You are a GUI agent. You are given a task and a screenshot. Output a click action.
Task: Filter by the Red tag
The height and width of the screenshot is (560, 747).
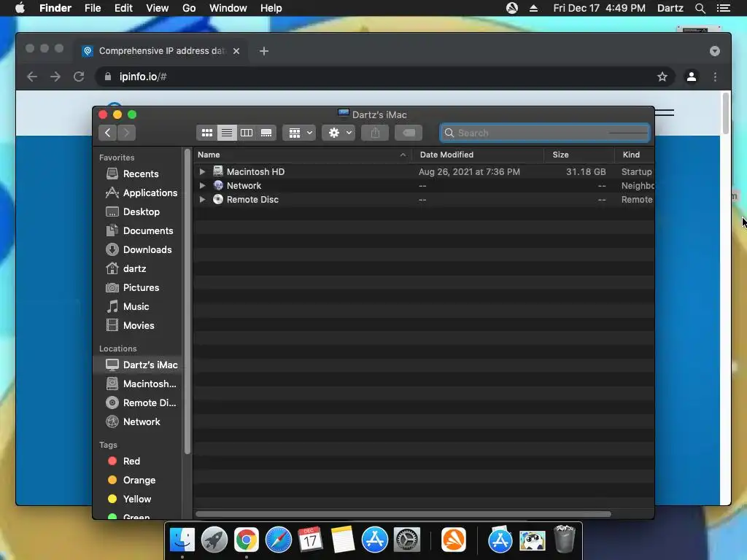(x=138, y=462)
